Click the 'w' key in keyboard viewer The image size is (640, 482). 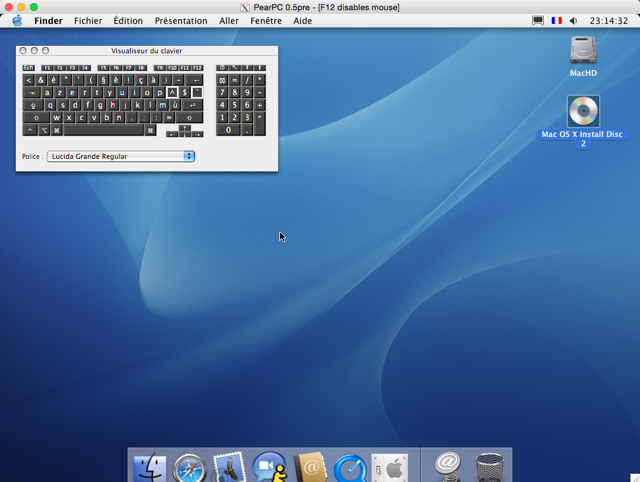tap(56, 118)
